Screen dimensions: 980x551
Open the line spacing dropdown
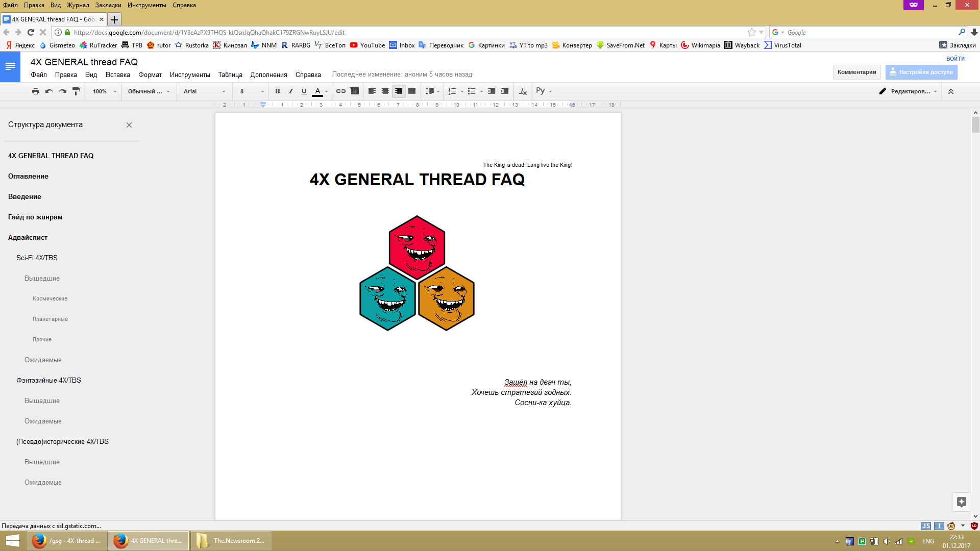(432, 91)
